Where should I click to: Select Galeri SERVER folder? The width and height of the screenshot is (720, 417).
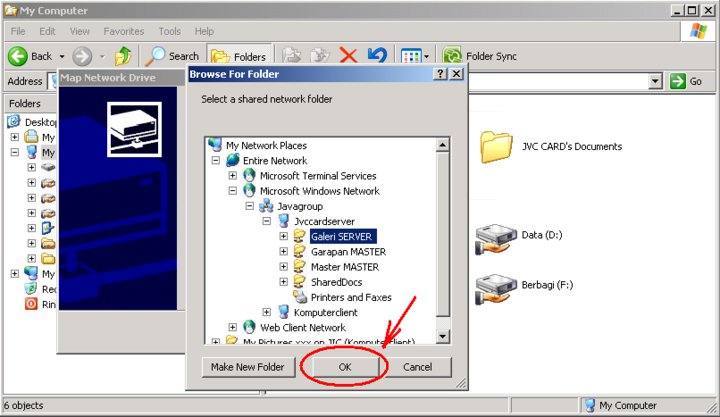click(x=343, y=237)
